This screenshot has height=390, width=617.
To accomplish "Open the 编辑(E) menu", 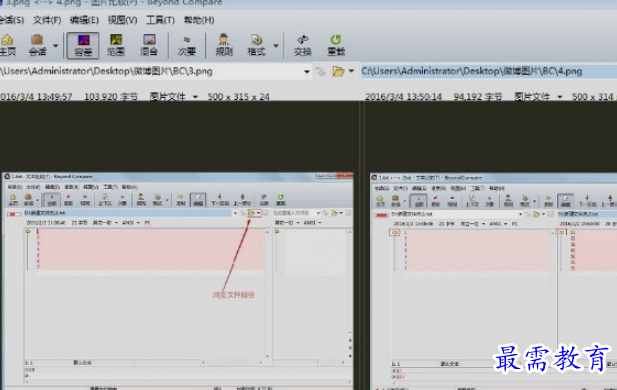I will point(84,20).
